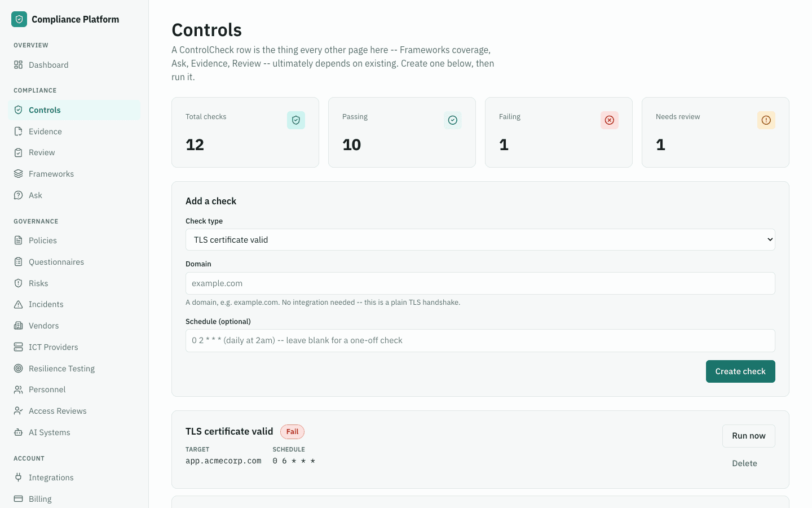Viewport: 812px width, 508px height.
Task: Go to Questionnaires
Action: point(74,262)
